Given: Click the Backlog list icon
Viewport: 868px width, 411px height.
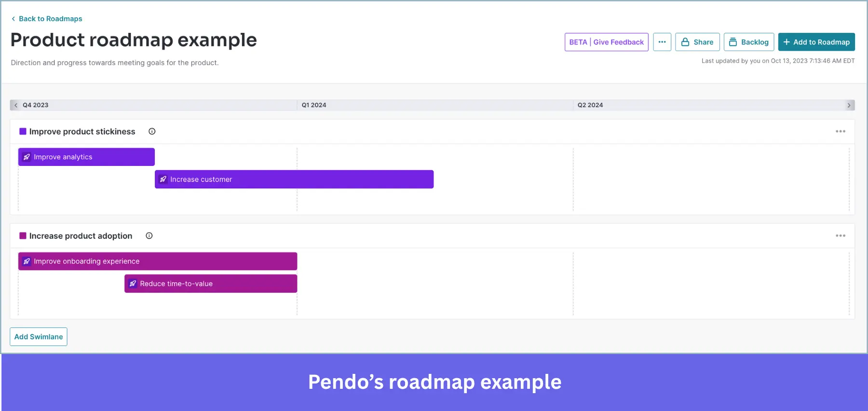Looking at the screenshot, I should 733,42.
